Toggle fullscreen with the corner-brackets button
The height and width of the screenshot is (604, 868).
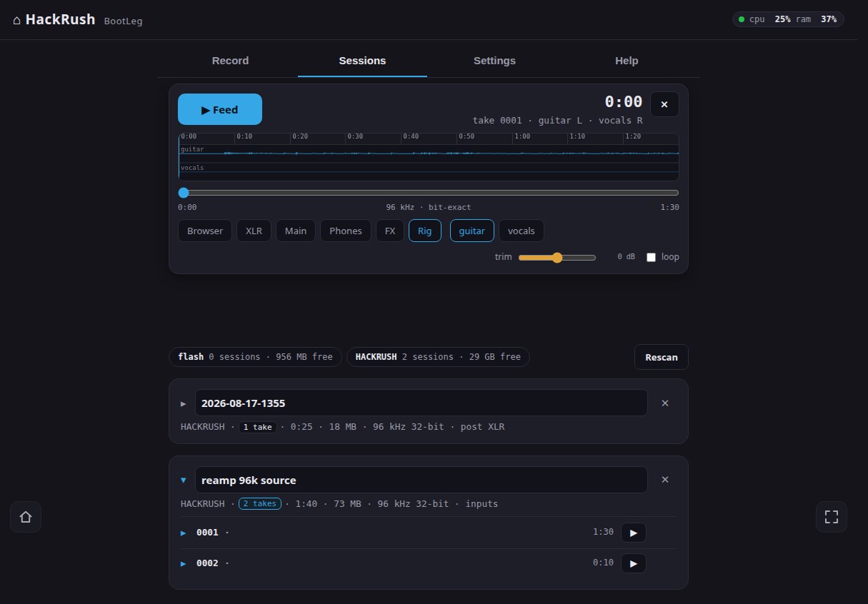coord(832,517)
